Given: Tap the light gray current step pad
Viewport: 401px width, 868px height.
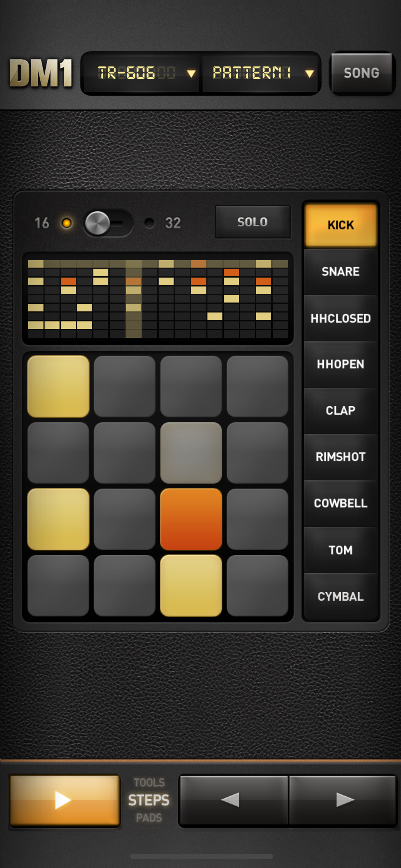Looking at the screenshot, I should (191, 453).
